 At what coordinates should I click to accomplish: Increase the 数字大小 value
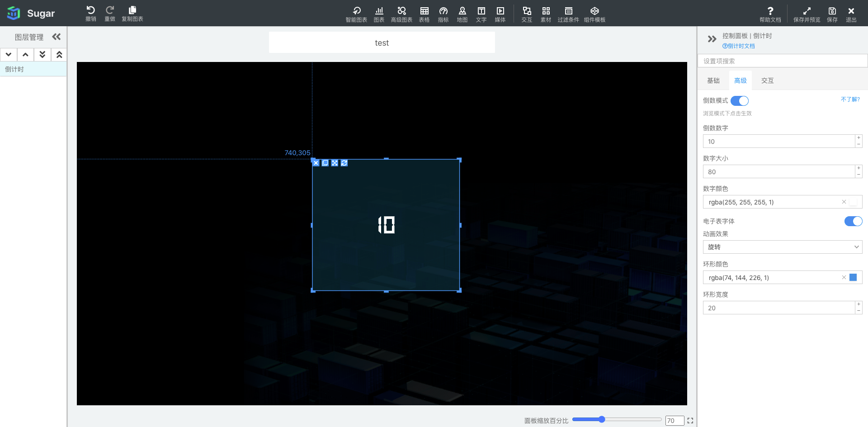tap(859, 168)
